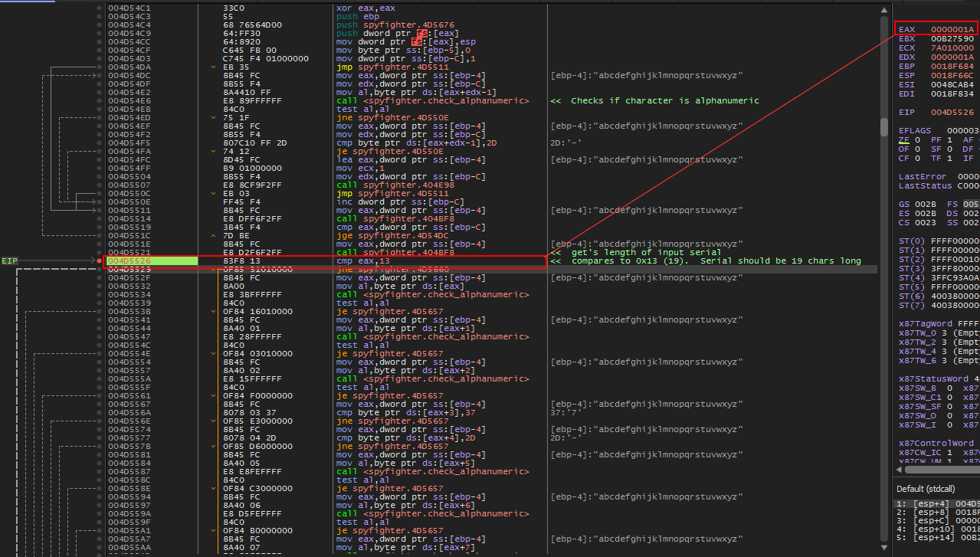Select the ESP register value 0018F66C
The width and height of the screenshot is (980, 557).
[952, 75]
